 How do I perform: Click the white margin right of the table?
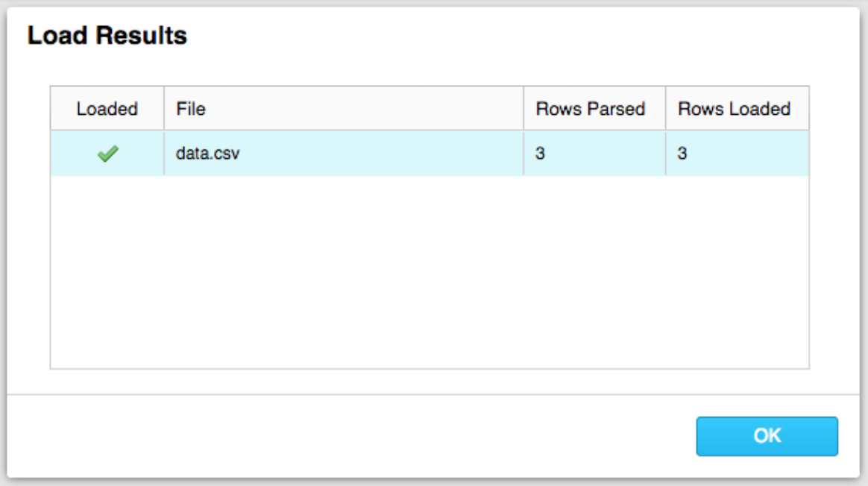coord(835,224)
